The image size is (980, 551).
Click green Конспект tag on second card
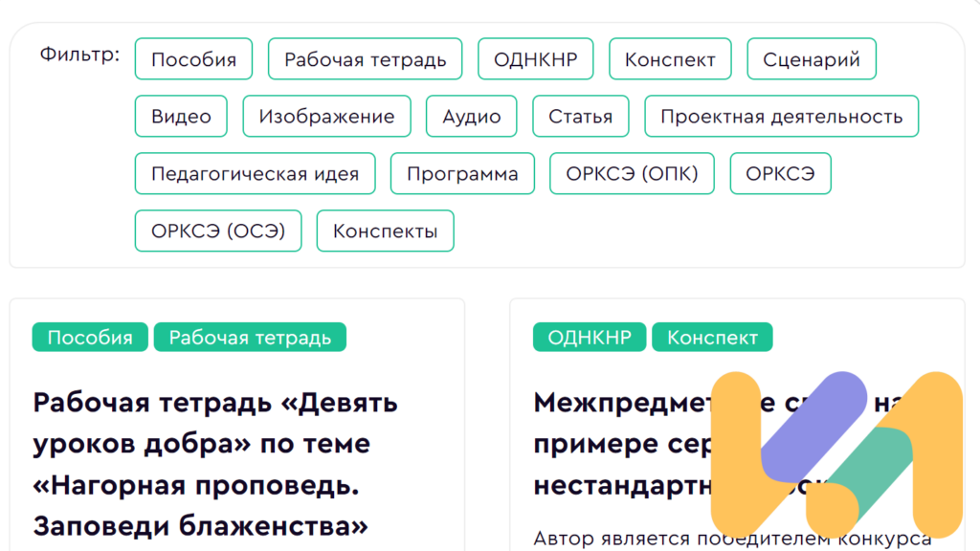(712, 338)
